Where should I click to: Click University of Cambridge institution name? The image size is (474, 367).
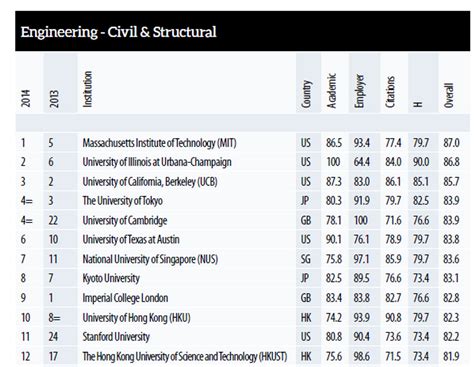coord(125,220)
